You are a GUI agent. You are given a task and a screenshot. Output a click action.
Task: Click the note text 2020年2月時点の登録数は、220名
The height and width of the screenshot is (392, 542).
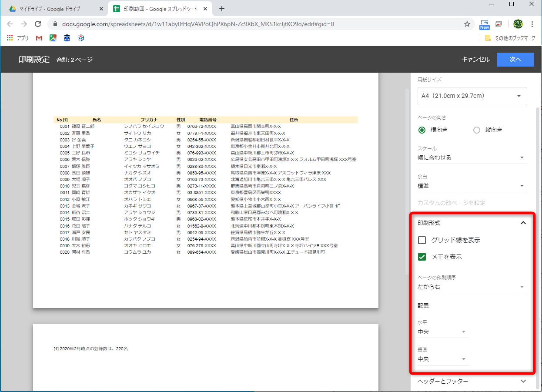point(94,348)
